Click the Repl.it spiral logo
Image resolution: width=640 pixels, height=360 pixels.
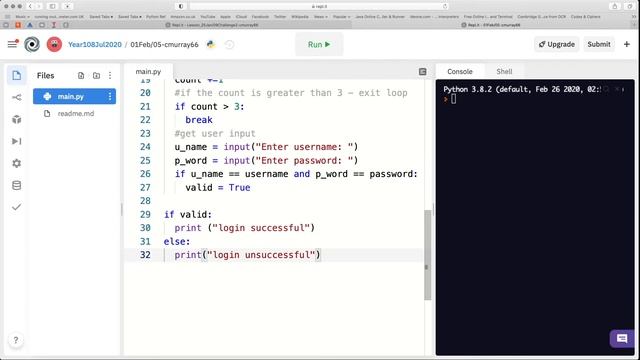point(32,44)
